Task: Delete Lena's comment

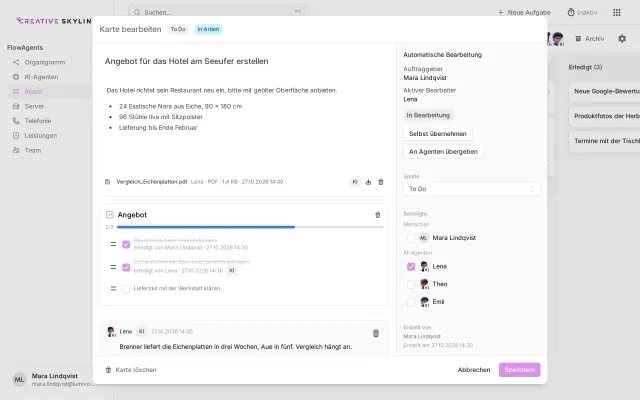Action: tap(376, 333)
